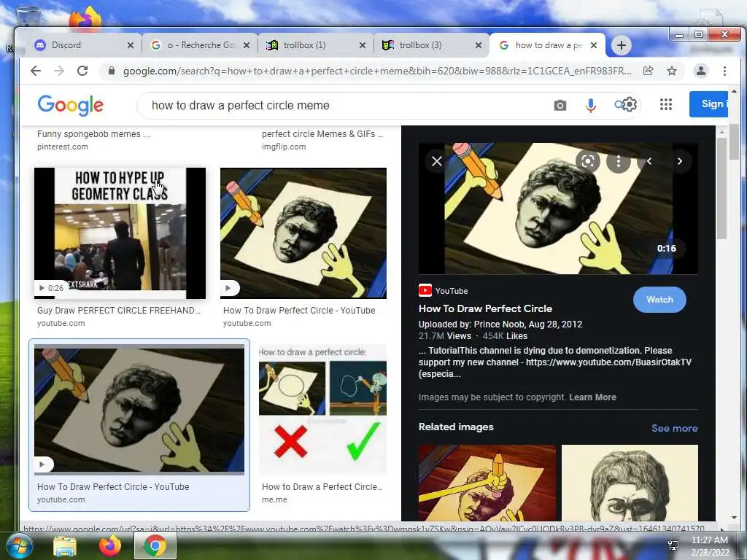Click the Chrome taskbar button
Viewport: 747px width, 560px height.
155,545
